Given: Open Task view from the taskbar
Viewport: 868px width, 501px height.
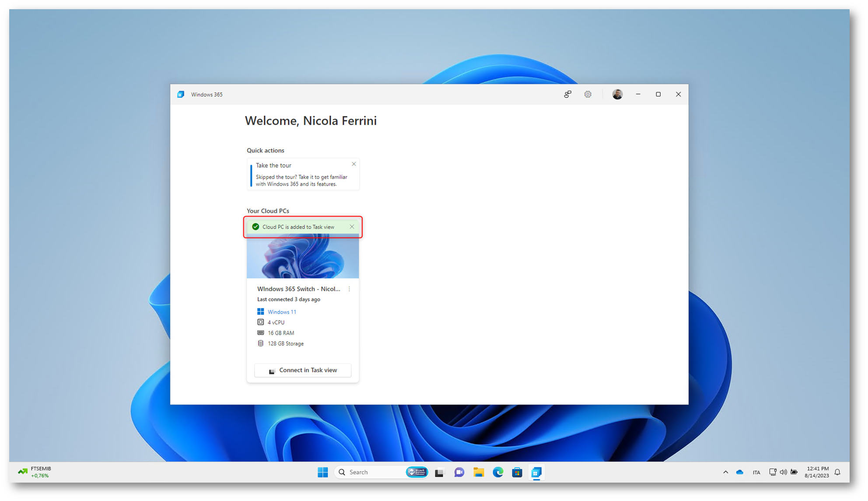Looking at the screenshot, I should click(439, 473).
